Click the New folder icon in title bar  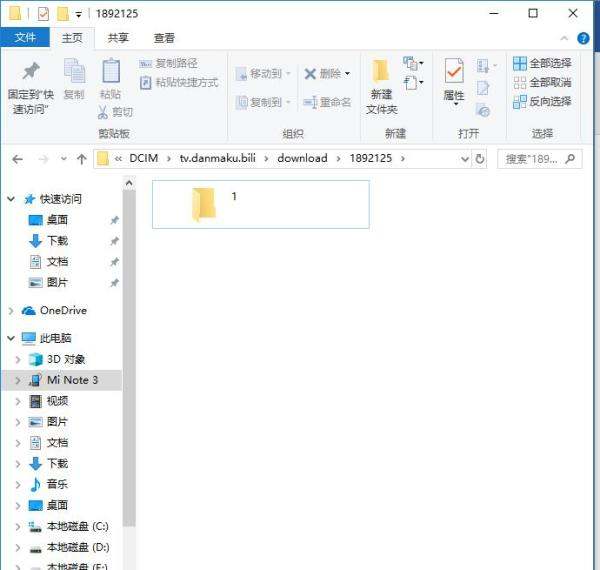click(63, 14)
